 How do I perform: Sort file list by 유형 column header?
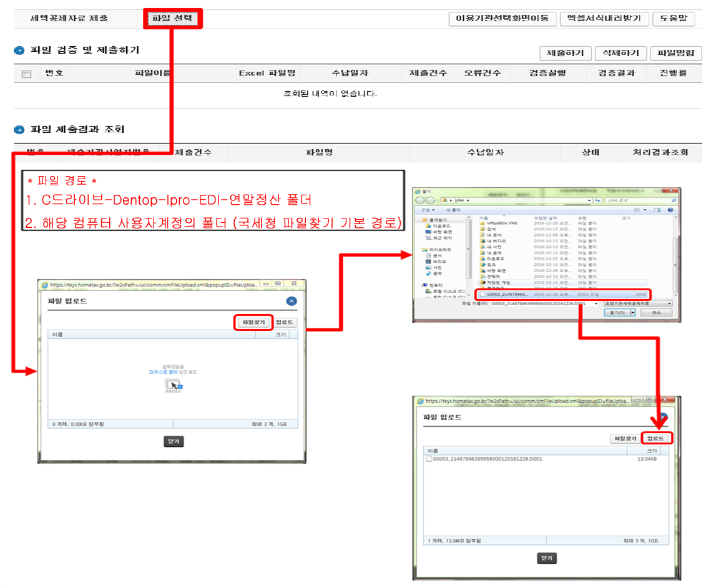tap(582, 218)
